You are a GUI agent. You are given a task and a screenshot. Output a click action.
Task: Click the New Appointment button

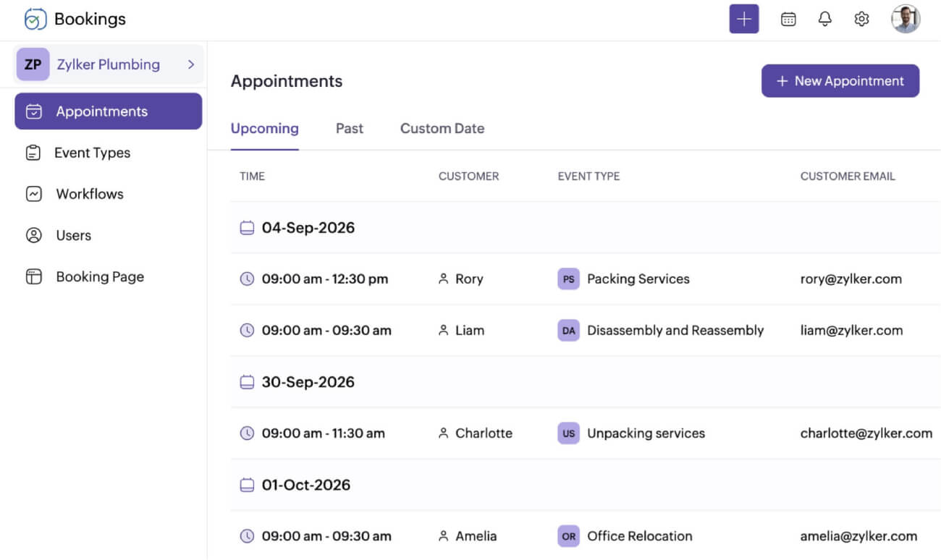840,81
